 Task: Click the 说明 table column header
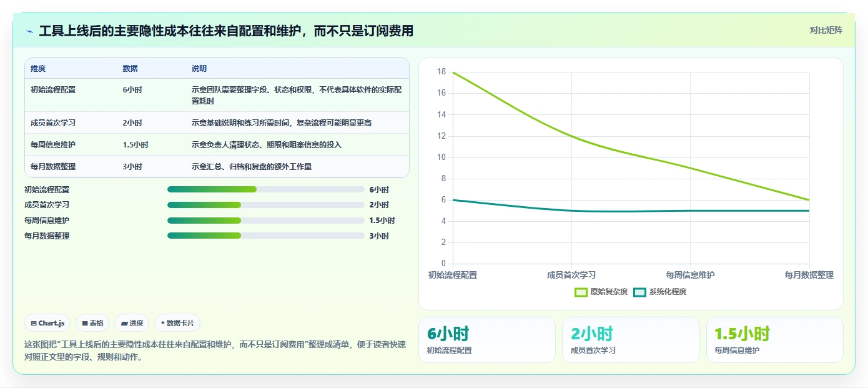199,69
